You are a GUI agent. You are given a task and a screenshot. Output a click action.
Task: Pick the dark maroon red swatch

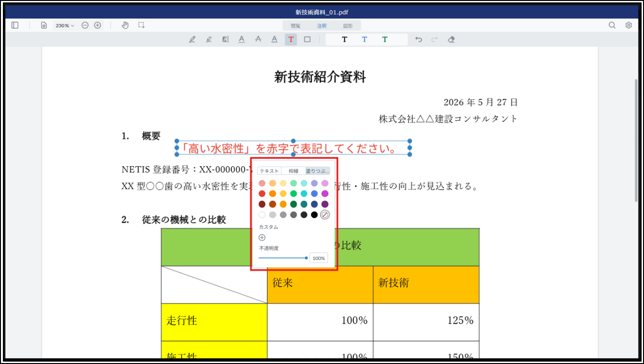pos(262,204)
